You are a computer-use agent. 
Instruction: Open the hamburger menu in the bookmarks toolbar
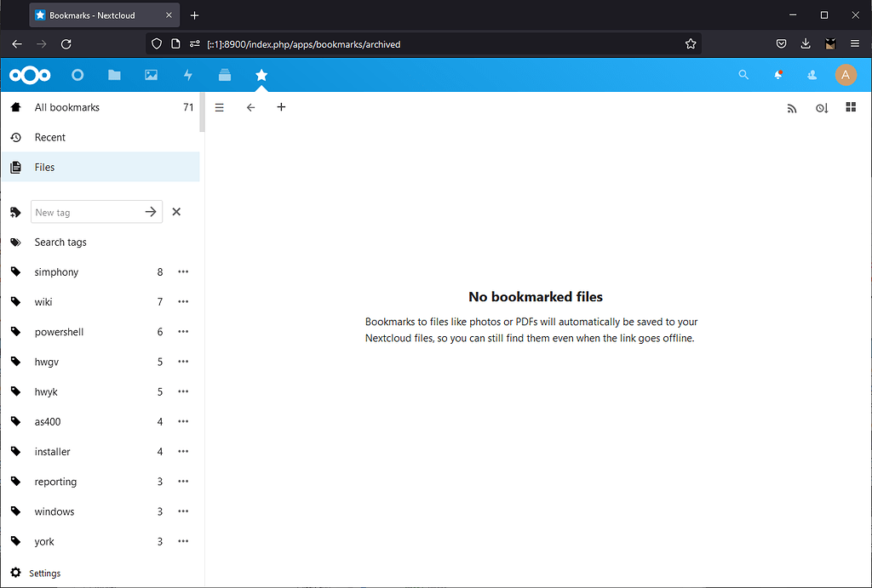[x=220, y=107]
